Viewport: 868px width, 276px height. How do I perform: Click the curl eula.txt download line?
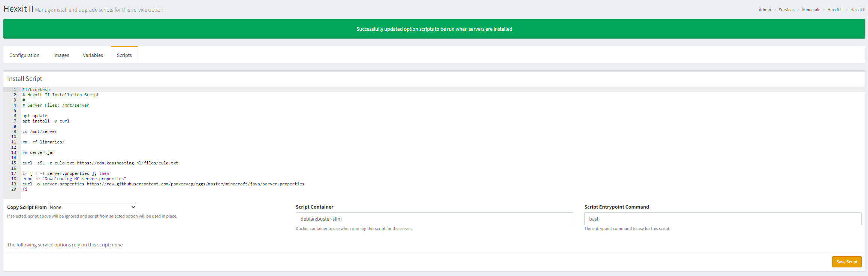click(x=100, y=163)
